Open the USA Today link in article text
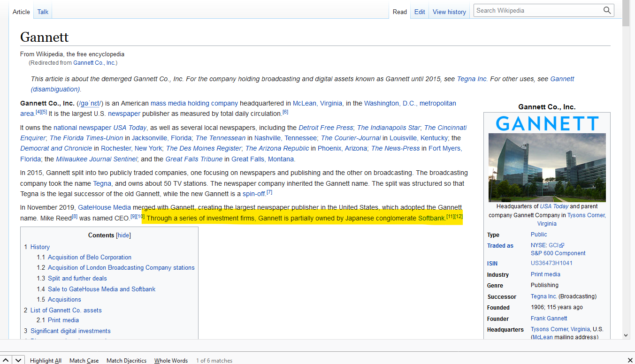 (x=131, y=128)
